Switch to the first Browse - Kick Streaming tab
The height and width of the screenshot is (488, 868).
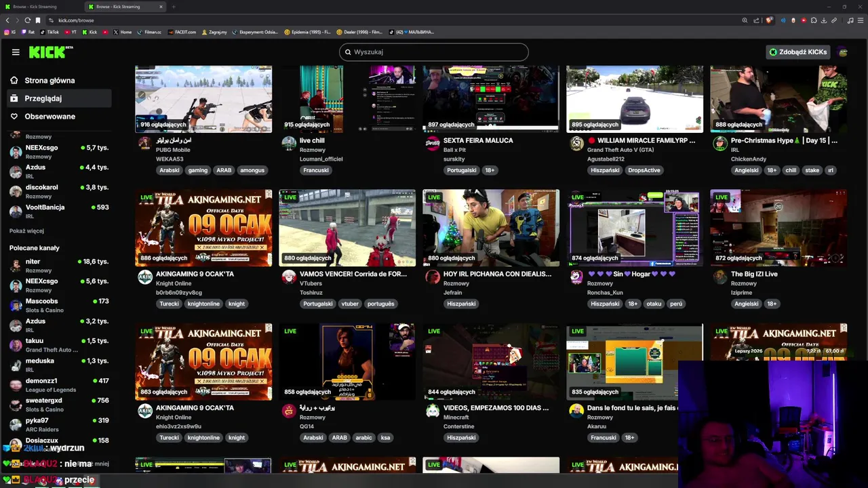pos(41,7)
